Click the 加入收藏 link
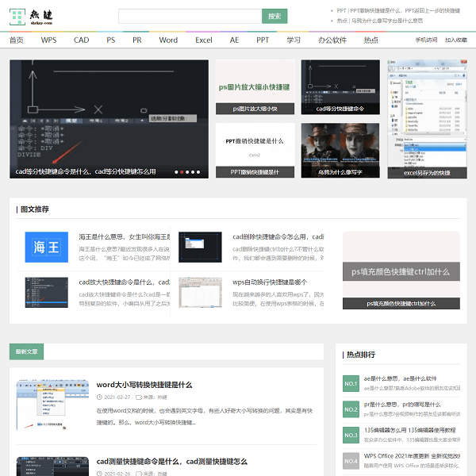The width and height of the screenshot is (476, 476). (456, 40)
